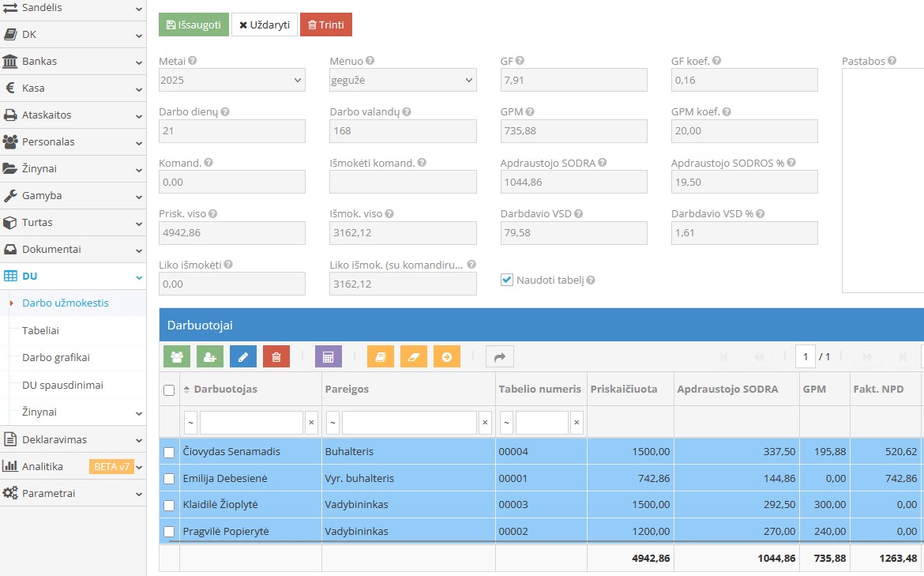Click the green add employee icon

click(x=209, y=357)
